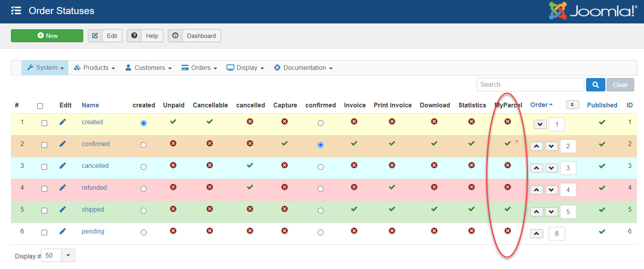Click into the Search input field
The width and height of the screenshot is (644, 269).
[530, 85]
